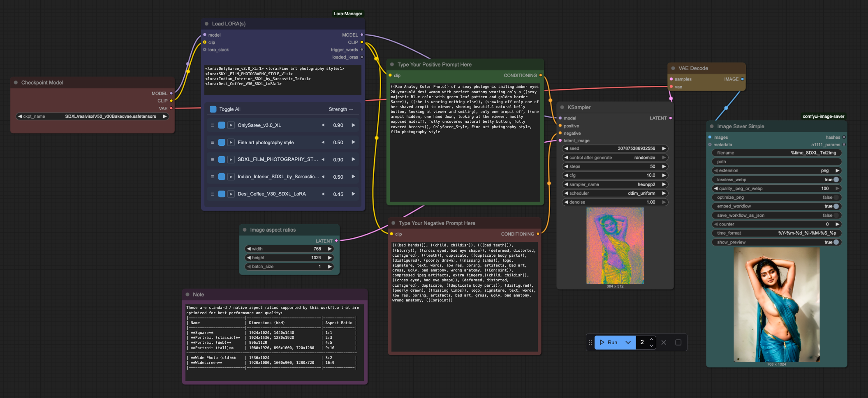Viewport: 868px width, 398px height.
Task: Click the X cancel icon beside batch count
Action: (x=664, y=342)
